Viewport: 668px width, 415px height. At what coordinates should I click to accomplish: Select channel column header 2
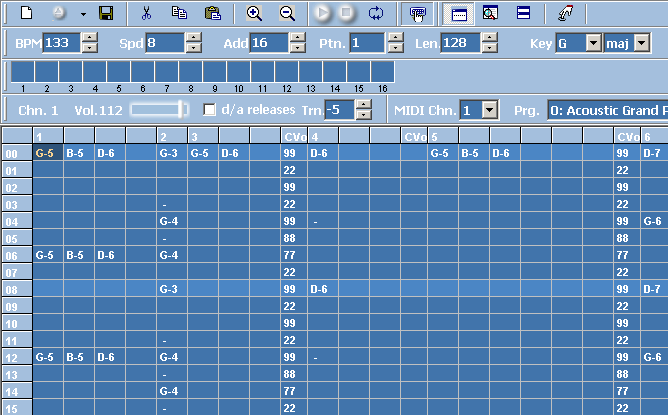(172, 137)
